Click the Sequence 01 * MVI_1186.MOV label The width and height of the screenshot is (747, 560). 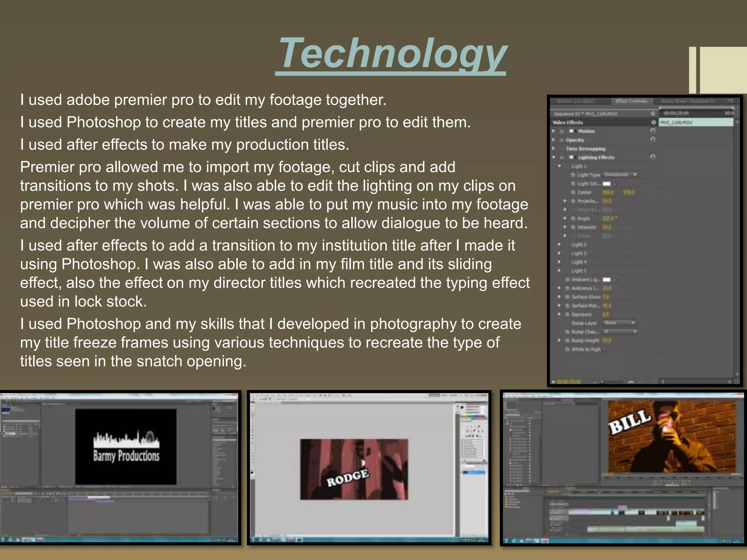coord(586,114)
